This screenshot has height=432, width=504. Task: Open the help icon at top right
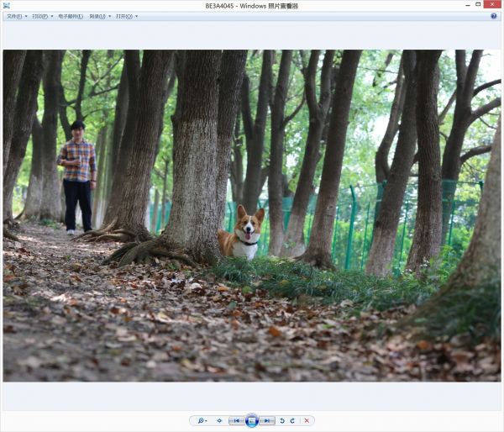point(494,16)
